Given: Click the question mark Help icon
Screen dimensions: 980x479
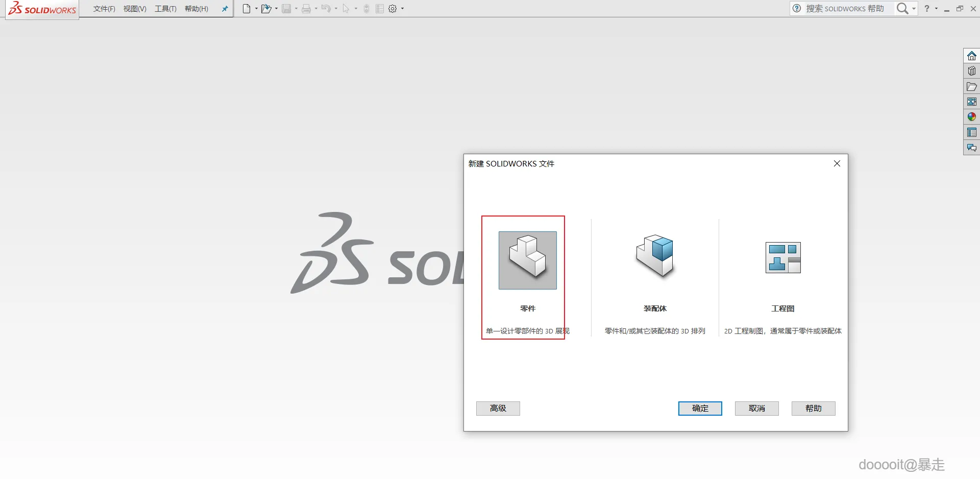Looking at the screenshot, I should [x=927, y=9].
